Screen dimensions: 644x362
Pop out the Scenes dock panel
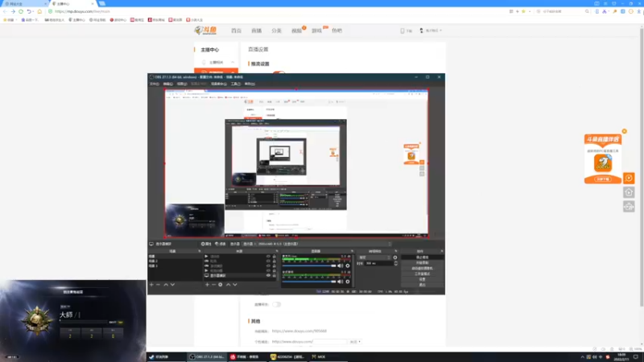click(200, 251)
